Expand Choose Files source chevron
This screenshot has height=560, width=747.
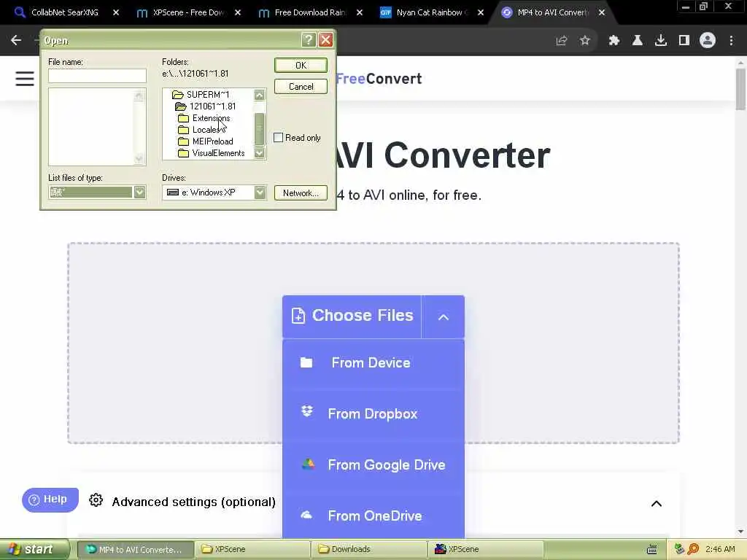443,317
